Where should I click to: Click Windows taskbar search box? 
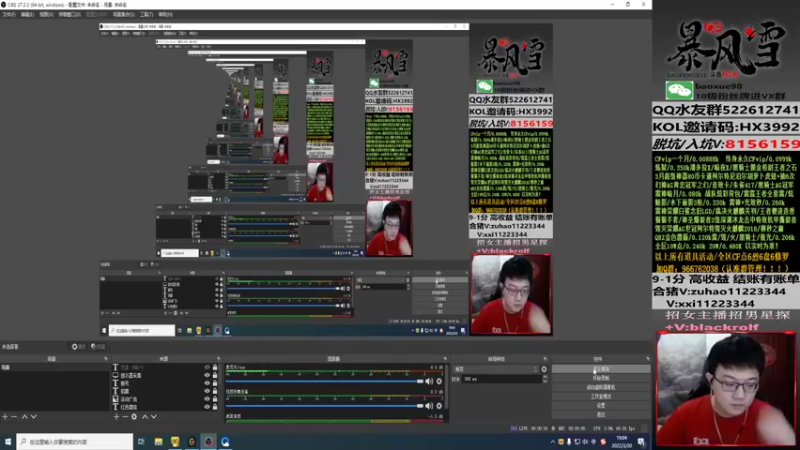(x=75, y=442)
